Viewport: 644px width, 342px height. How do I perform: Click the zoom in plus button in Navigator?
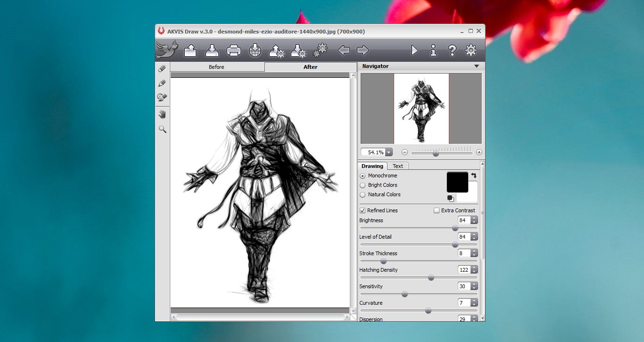pos(479,152)
